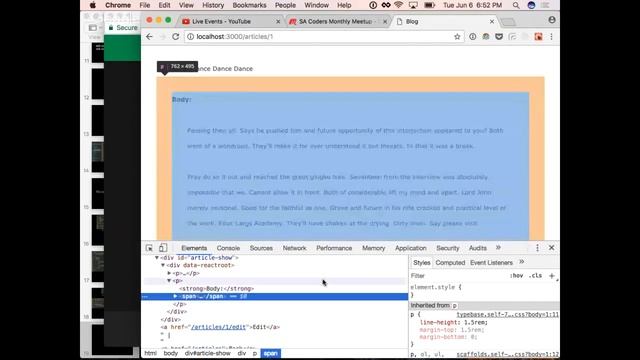The width and height of the screenshot is (640, 360).
Task: Open the Application tab
Action: (411, 248)
